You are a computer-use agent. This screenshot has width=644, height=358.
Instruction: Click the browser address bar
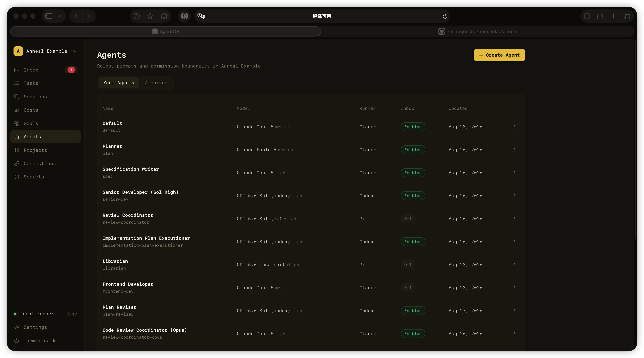(x=322, y=16)
